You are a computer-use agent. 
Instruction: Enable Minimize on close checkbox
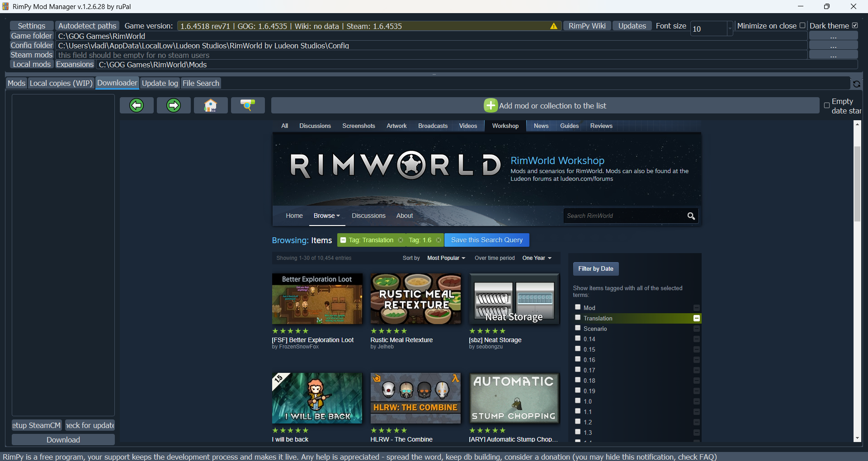pyautogui.click(x=802, y=26)
